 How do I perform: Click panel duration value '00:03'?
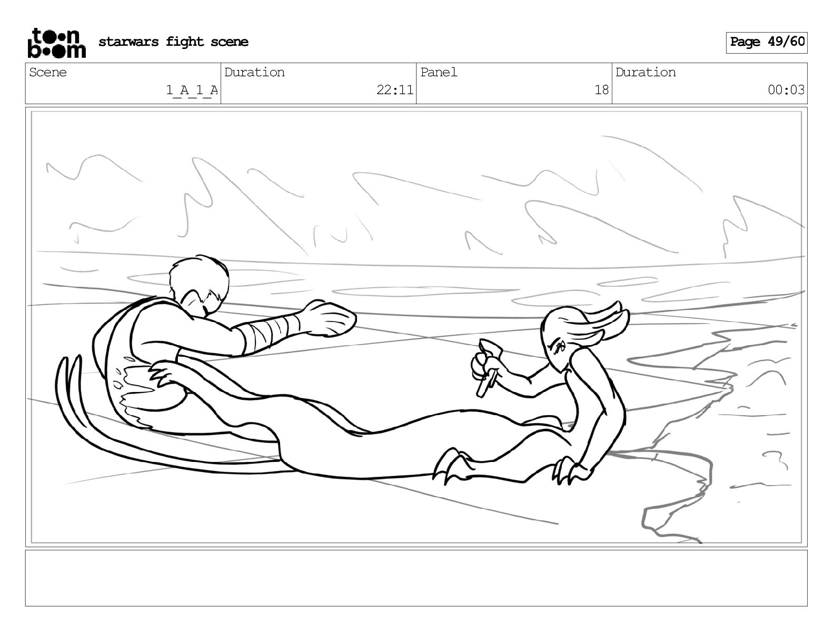(786, 90)
